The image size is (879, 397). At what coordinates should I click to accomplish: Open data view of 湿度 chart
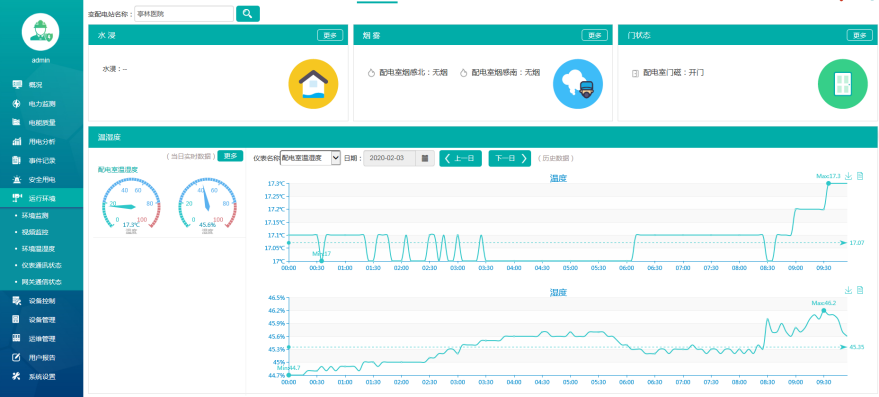click(x=861, y=290)
